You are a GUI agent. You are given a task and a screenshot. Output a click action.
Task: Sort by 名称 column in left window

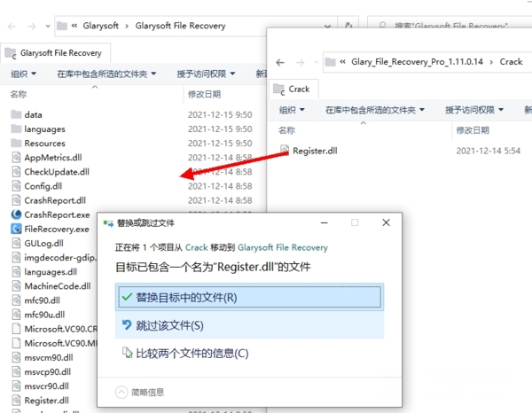pos(19,94)
